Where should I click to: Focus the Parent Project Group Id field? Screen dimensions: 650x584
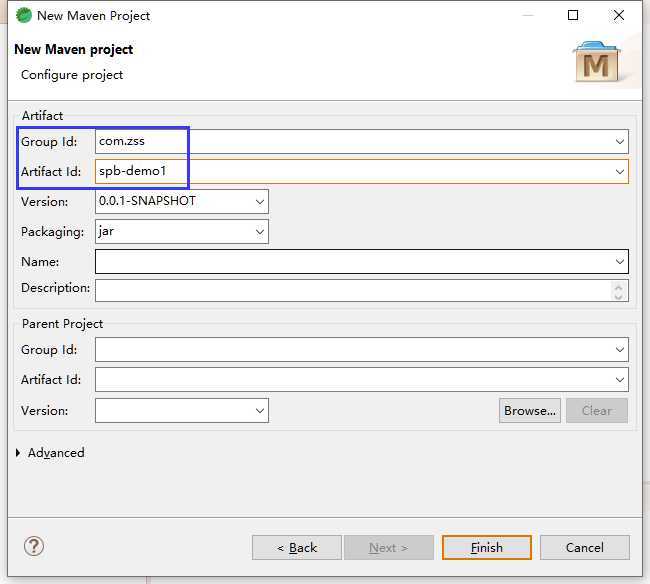point(361,349)
